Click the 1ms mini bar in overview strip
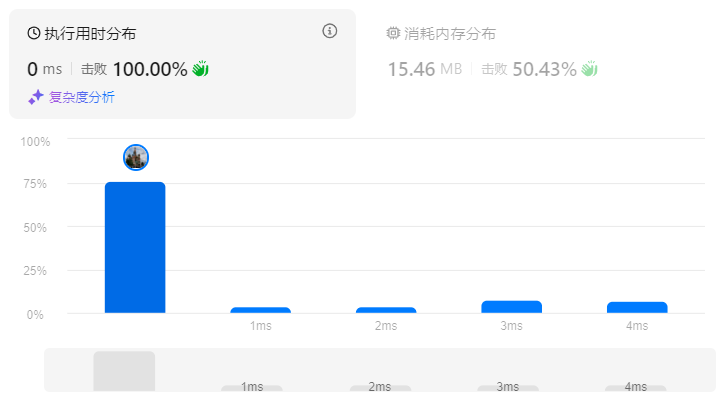This screenshot has height=400, width=726. (x=252, y=388)
